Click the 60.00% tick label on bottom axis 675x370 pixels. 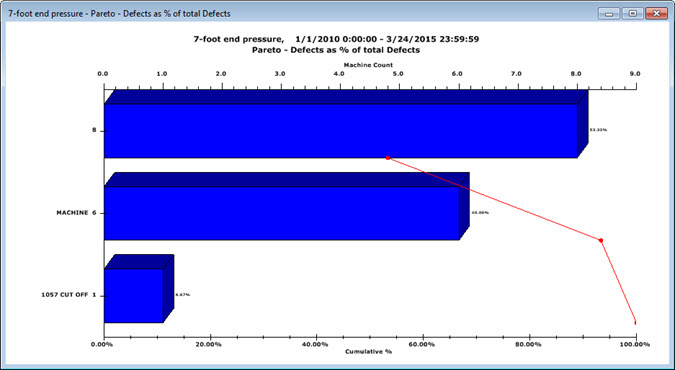tap(423, 345)
